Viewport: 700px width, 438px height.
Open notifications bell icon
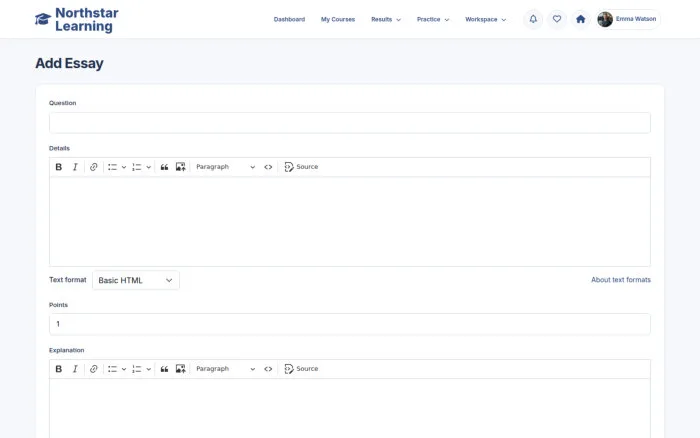(x=533, y=19)
